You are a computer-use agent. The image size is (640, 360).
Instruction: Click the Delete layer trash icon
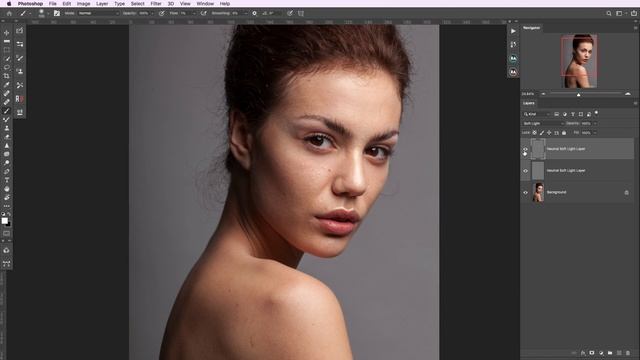tap(628, 353)
